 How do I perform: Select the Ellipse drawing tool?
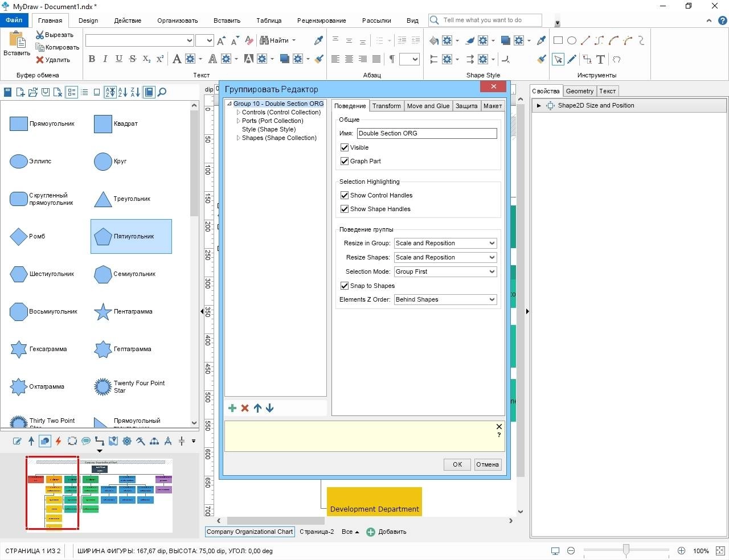pos(572,40)
